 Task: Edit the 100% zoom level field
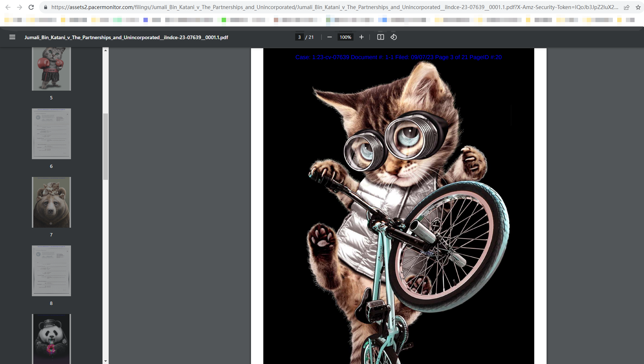point(345,37)
